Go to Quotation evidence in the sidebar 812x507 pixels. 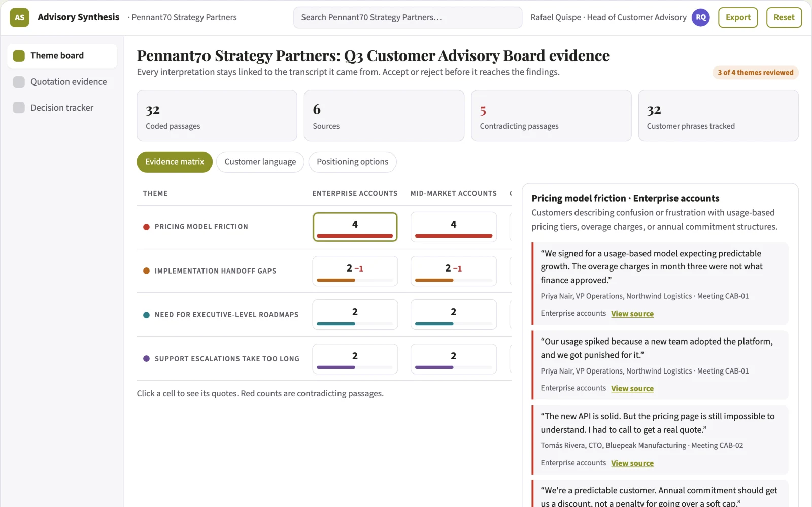(x=62, y=82)
